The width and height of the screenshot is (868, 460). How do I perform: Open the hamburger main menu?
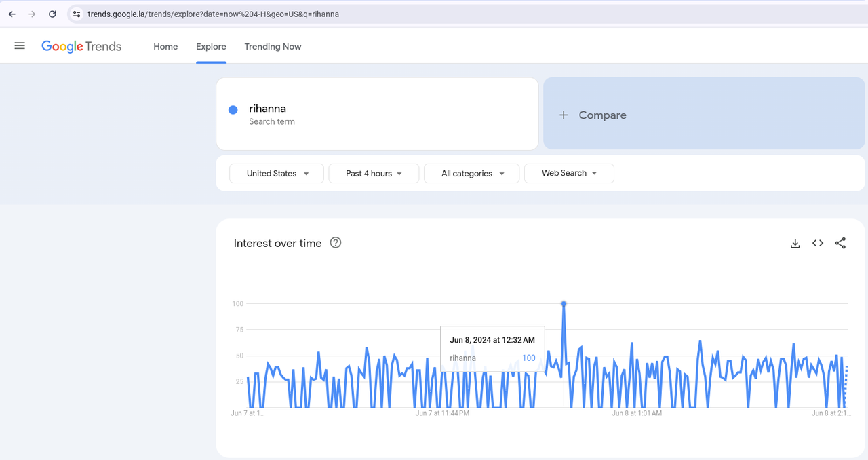(x=20, y=46)
